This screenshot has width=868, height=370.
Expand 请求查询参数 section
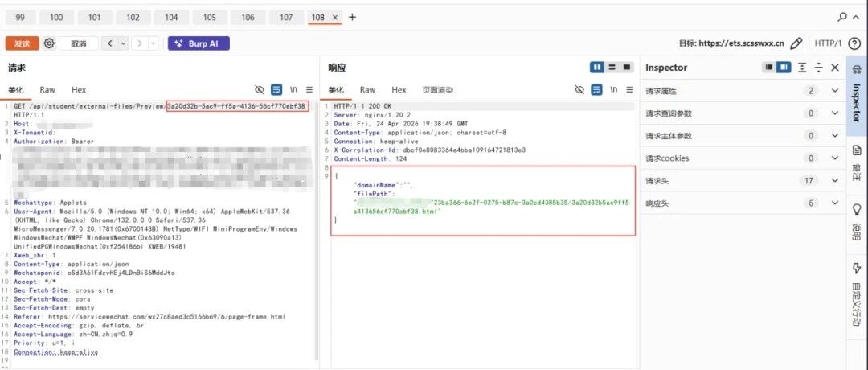tap(743, 113)
